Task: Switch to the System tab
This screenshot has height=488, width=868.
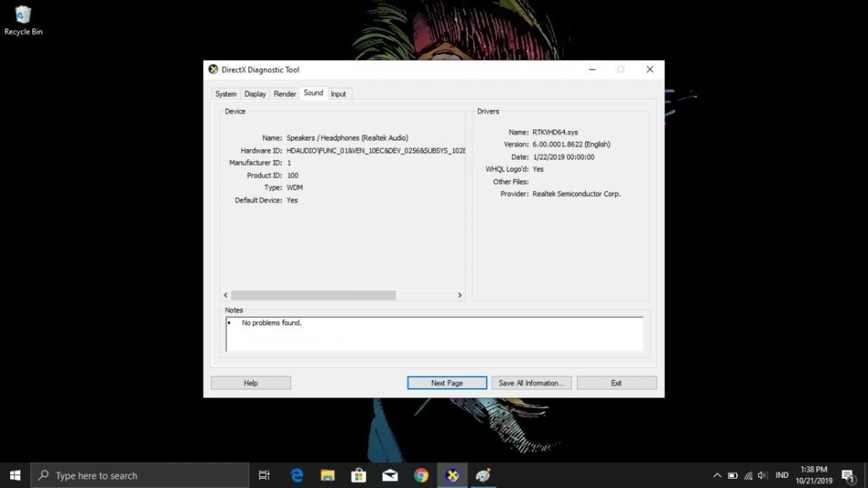Action: [226, 94]
